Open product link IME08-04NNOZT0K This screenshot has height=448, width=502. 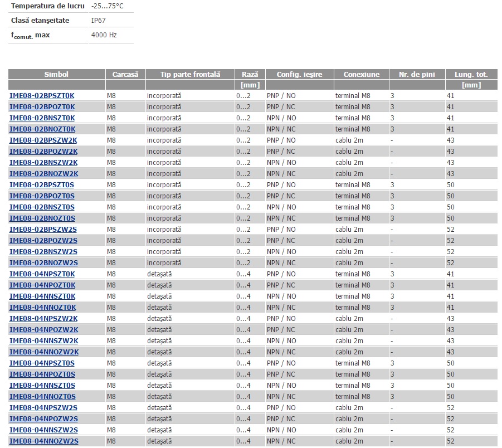click(43, 308)
